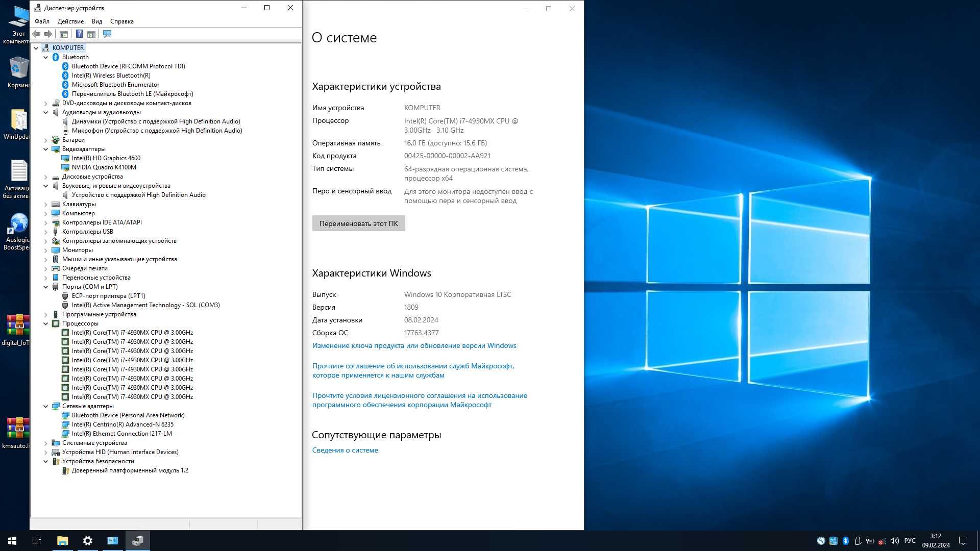Toggle the console tree pane toolbar icon
The width and height of the screenshot is (980, 551).
pos(64,34)
